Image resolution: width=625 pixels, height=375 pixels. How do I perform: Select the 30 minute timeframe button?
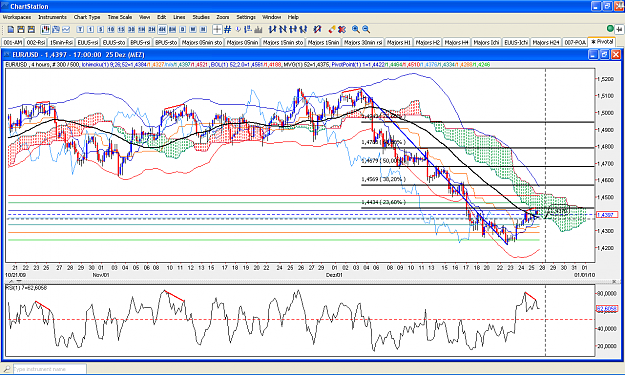coord(131,29)
